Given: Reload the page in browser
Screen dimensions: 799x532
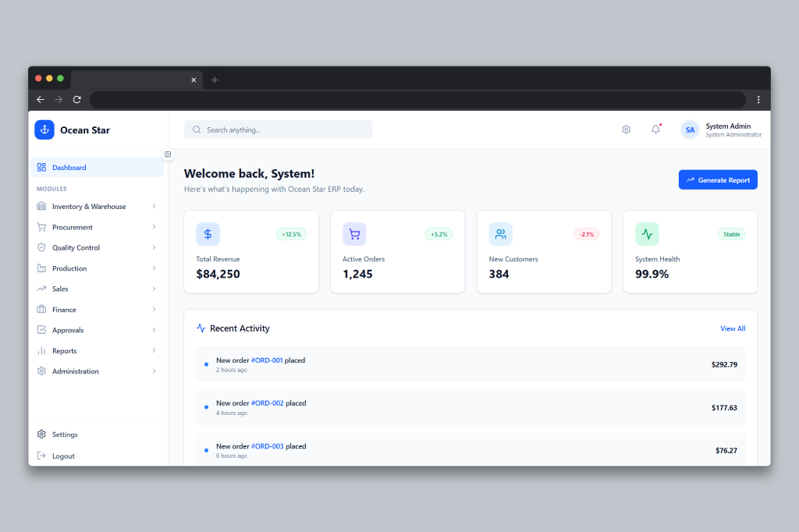Looking at the screenshot, I should [x=77, y=99].
